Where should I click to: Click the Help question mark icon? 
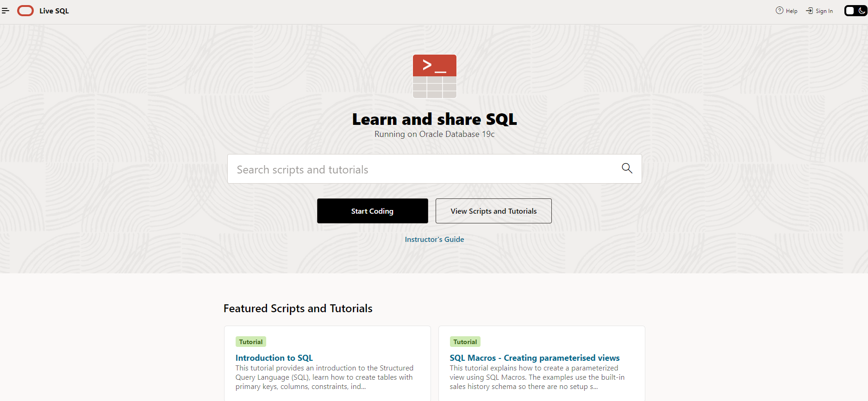tap(780, 11)
